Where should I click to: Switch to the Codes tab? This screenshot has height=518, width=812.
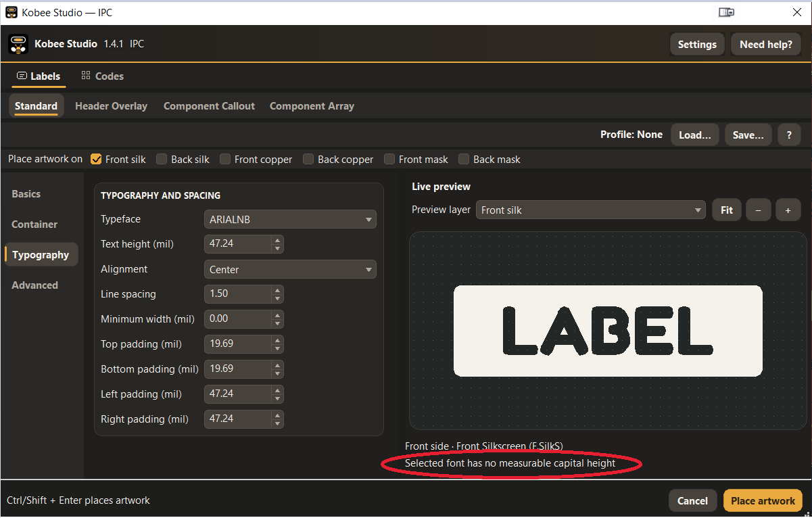[102, 76]
